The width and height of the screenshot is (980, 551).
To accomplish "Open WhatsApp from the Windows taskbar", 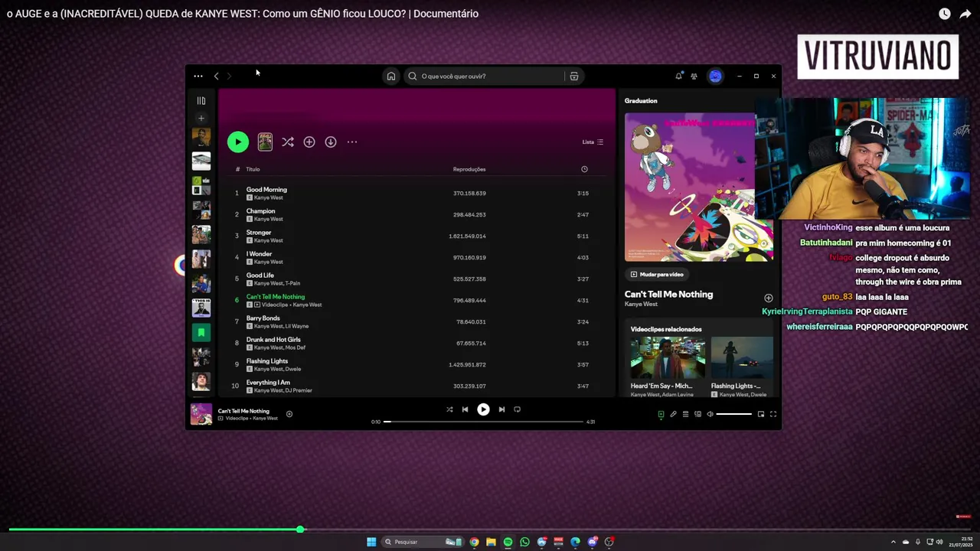I will (524, 542).
